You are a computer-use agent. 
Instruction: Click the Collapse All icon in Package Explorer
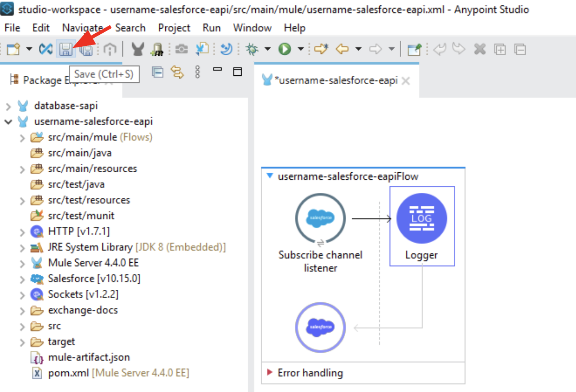tap(157, 72)
